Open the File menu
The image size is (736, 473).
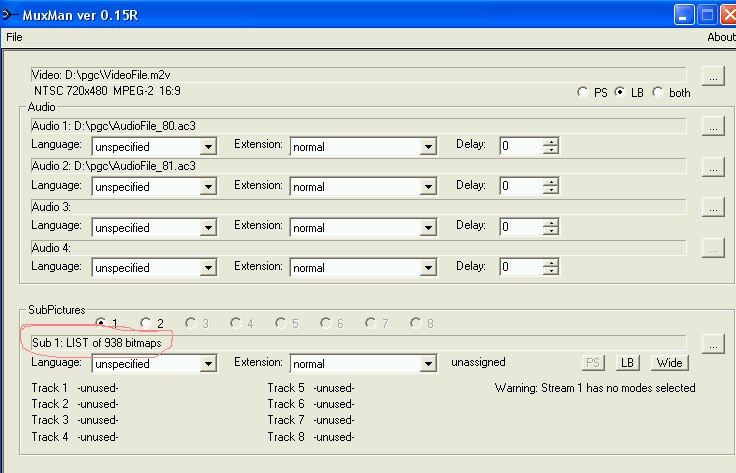pos(14,37)
